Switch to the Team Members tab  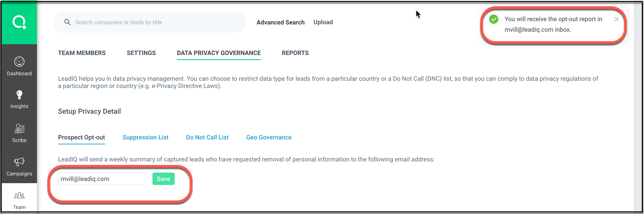click(x=82, y=53)
